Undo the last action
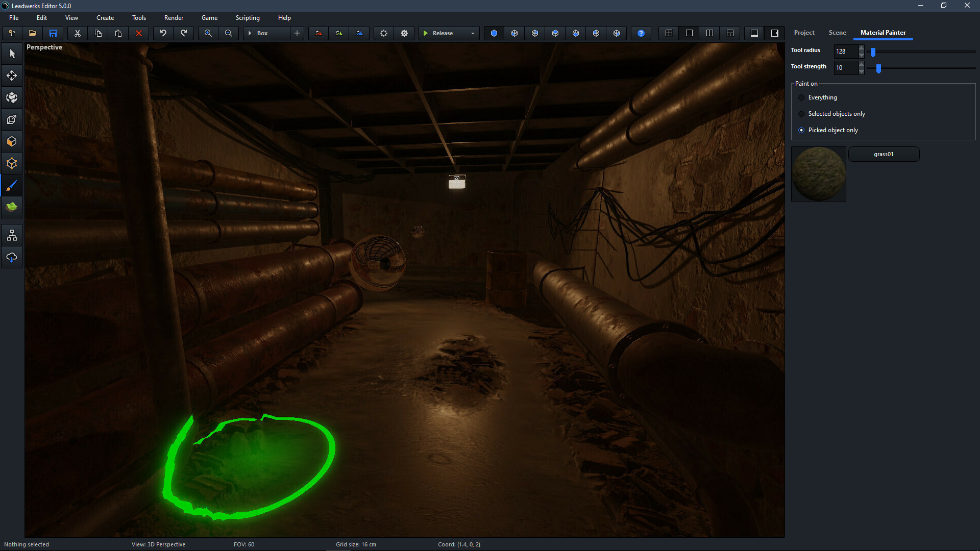Image resolution: width=980 pixels, height=551 pixels. [163, 33]
